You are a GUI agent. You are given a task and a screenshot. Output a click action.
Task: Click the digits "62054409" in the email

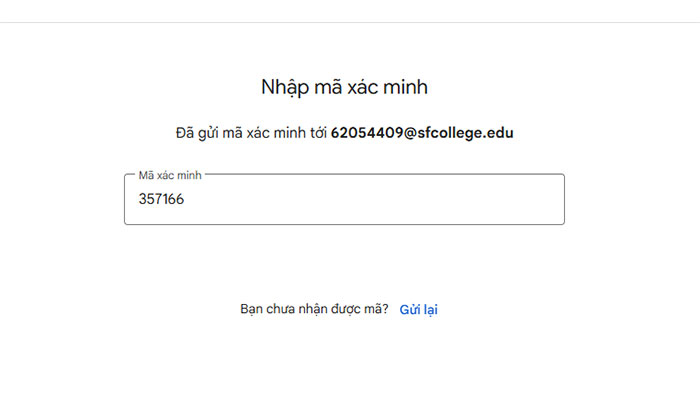pyautogui.click(x=366, y=133)
